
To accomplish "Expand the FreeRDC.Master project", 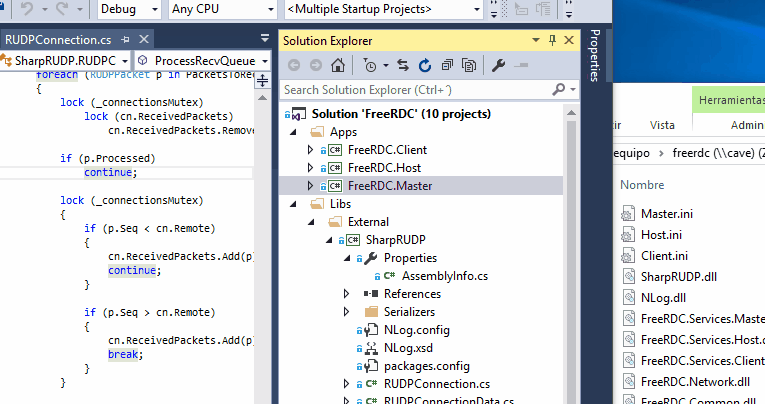I will coord(310,186).
